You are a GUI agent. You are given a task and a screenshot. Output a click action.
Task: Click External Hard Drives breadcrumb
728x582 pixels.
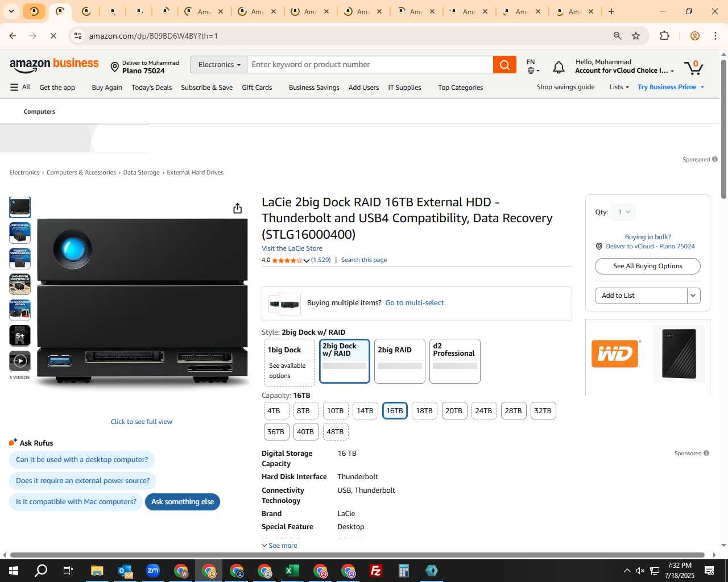195,173
